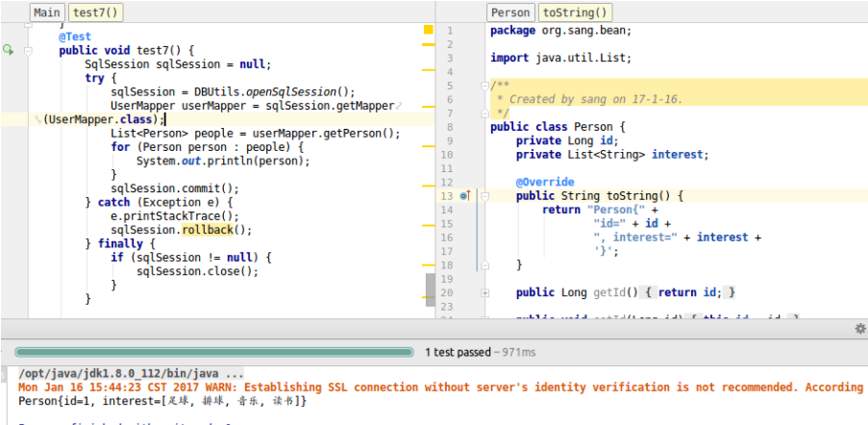Click sqlSession.commit() statement

pos(175,188)
